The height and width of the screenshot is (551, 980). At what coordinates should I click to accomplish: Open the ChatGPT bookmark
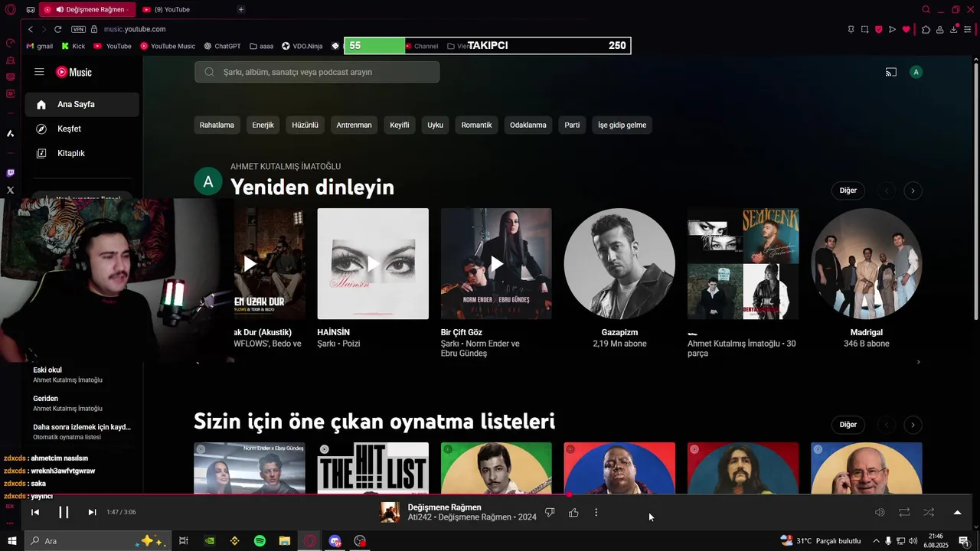[222, 46]
